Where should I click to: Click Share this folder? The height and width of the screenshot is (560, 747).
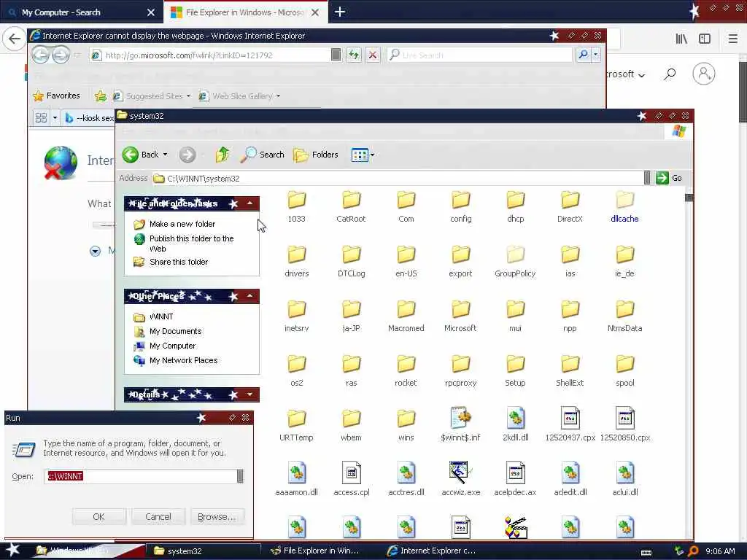pyautogui.click(x=179, y=262)
